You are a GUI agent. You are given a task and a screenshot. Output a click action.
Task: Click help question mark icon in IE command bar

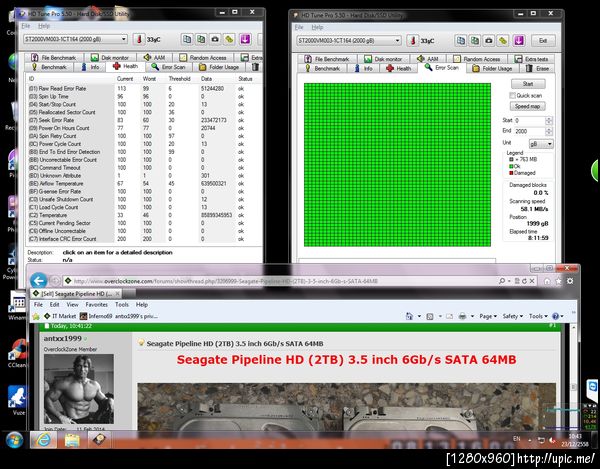pos(556,316)
